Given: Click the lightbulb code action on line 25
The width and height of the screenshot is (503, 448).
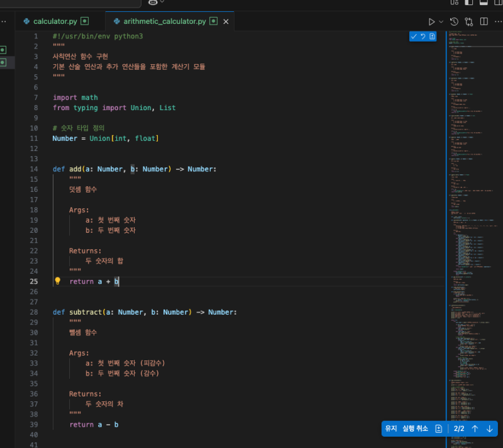Looking at the screenshot, I should 57,281.
